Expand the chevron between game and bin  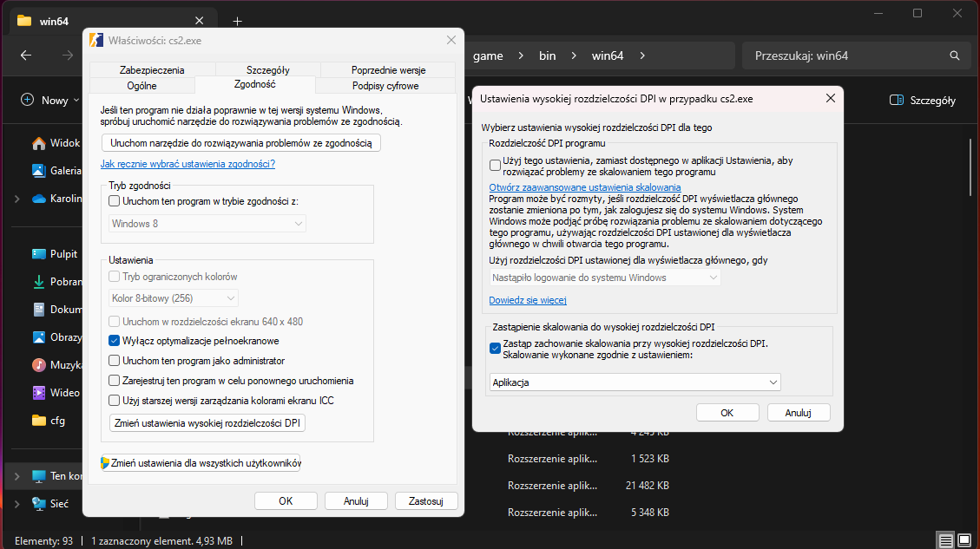click(521, 56)
